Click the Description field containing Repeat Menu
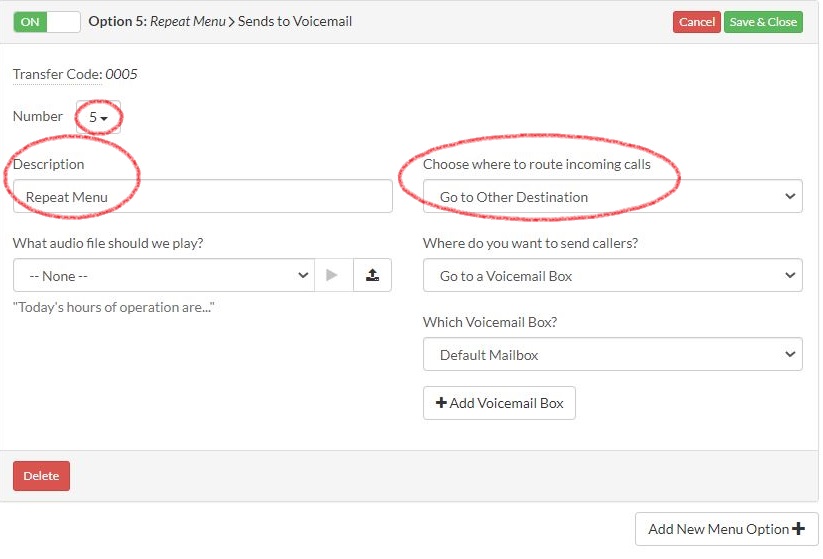The height and width of the screenshot is (559, 823). click(203, 196)
